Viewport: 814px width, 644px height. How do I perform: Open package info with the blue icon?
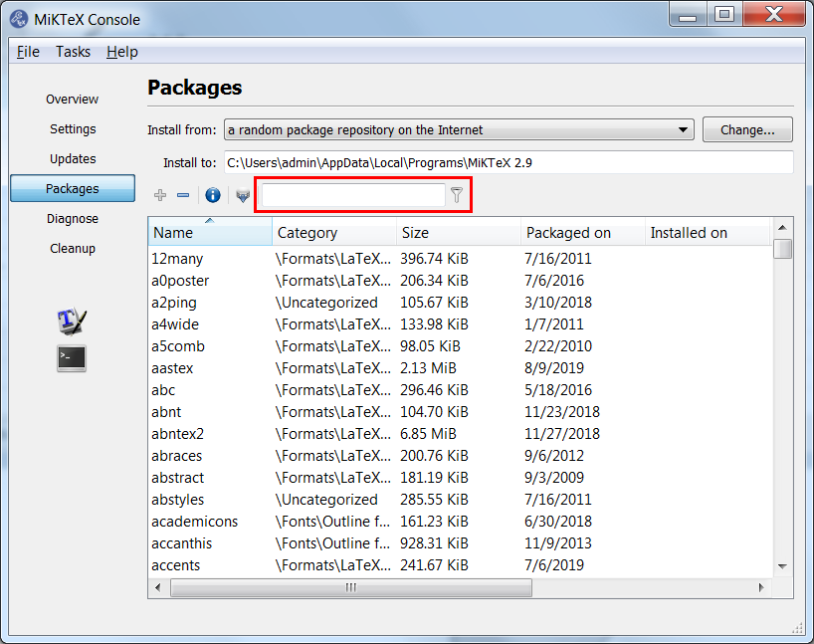pos(213,195)
